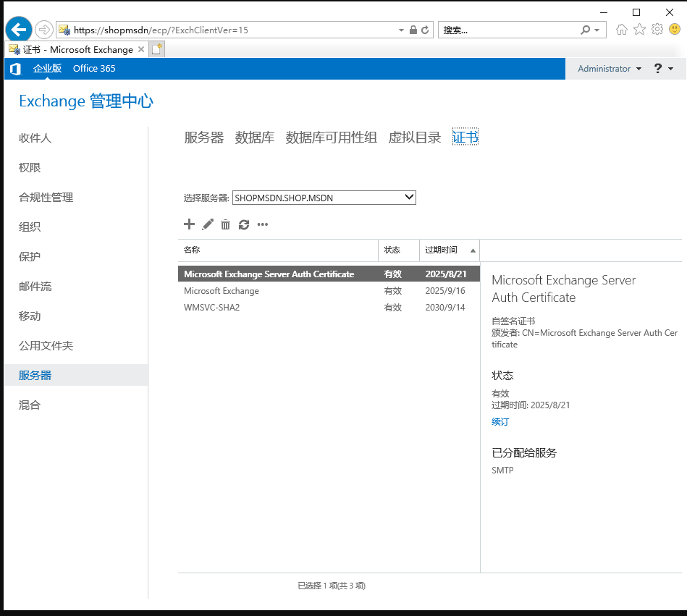Switch to the 数据库 tab
The height and width of the screenshot is (616, 687).
(255, 138)
